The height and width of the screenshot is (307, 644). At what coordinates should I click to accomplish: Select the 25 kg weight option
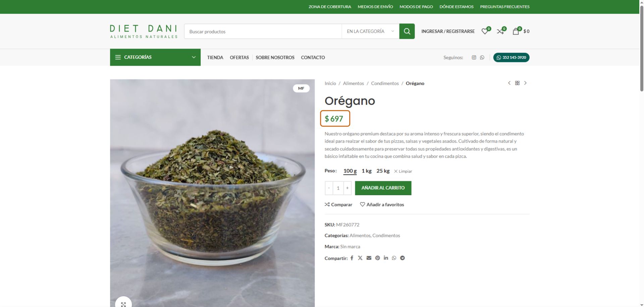(383, 171)
